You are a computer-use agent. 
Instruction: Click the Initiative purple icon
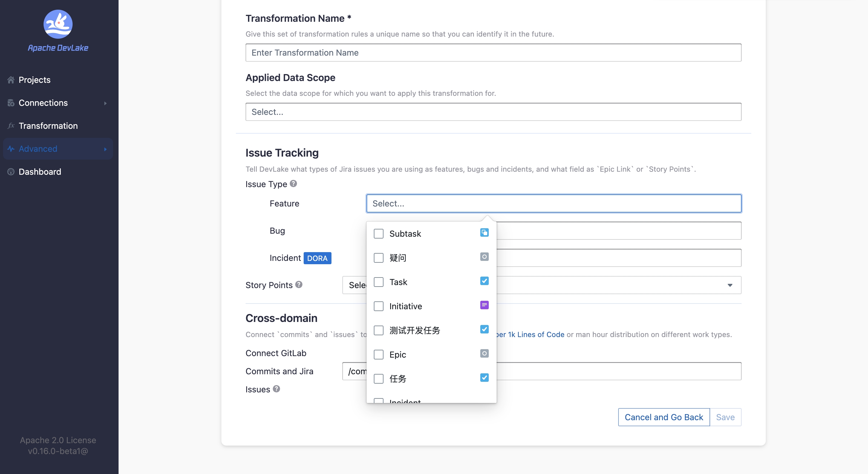[x=484, y=305]
